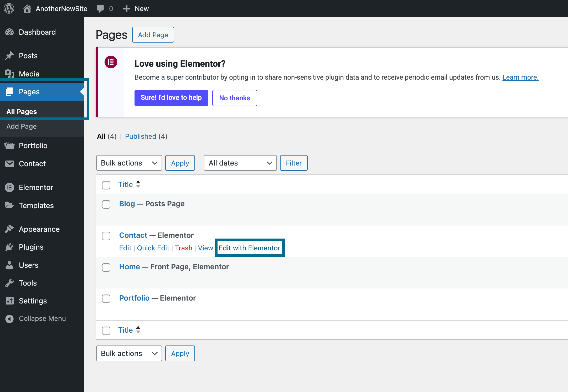Click the bottom Apply button
Viewport: 568px width, 392px height.
pyautogui.click(x=180, y=353)
